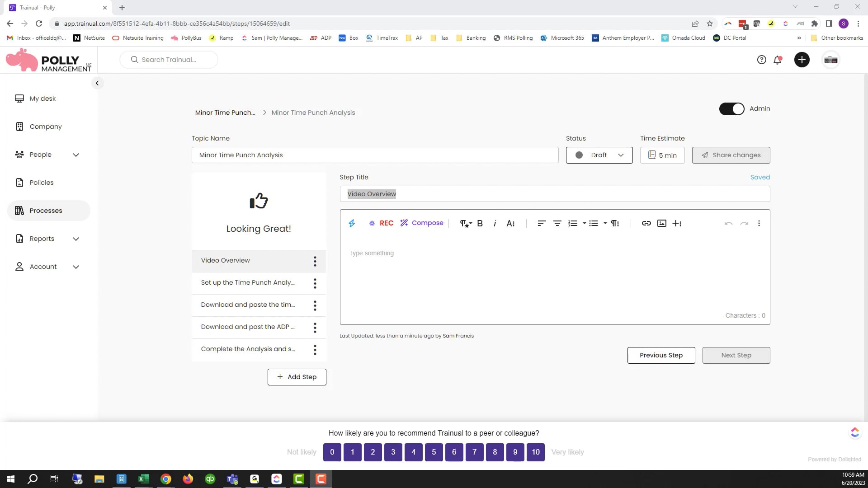Open the Processes section
This screenshot has width=868, height=488.
49,211
